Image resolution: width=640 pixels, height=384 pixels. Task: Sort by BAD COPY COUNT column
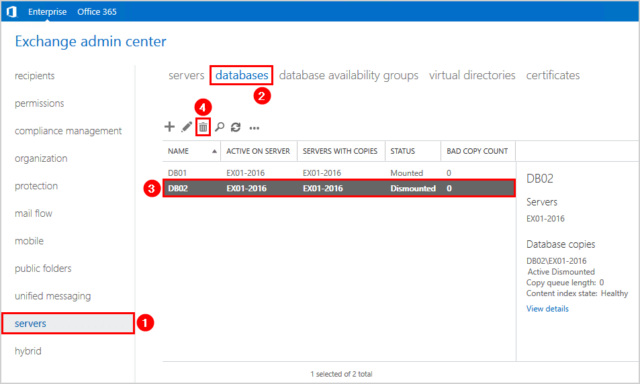tap(477, 151)
